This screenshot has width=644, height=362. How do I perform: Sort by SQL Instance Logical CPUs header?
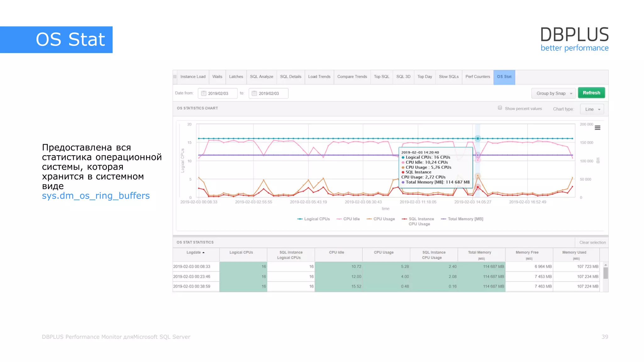[291, 255]
